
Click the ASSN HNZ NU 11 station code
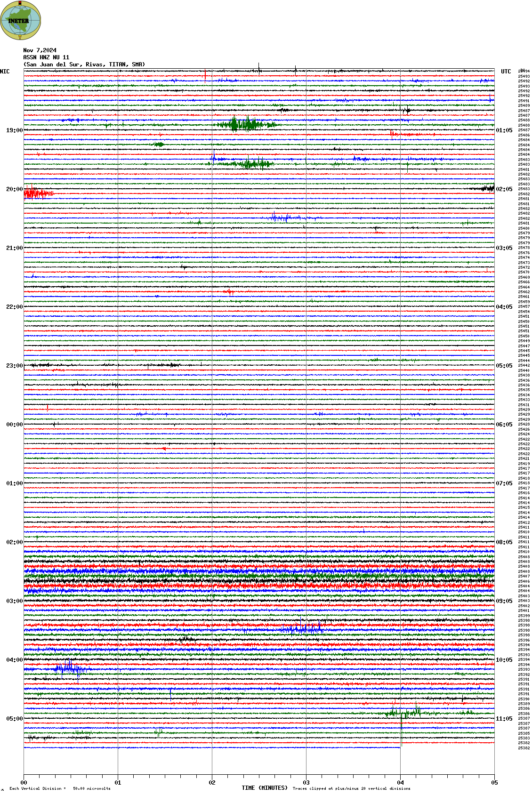click(46, 57)
